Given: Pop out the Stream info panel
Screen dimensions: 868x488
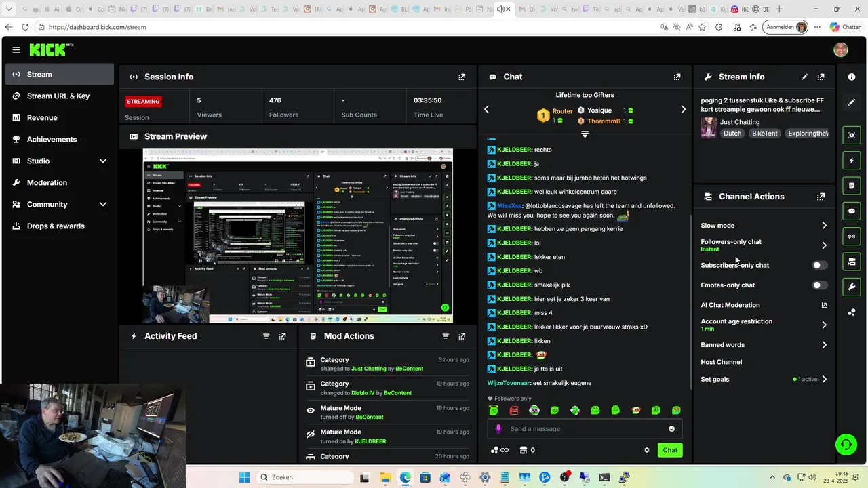Looking at the screenshot, I should click(x=821, y=77).
